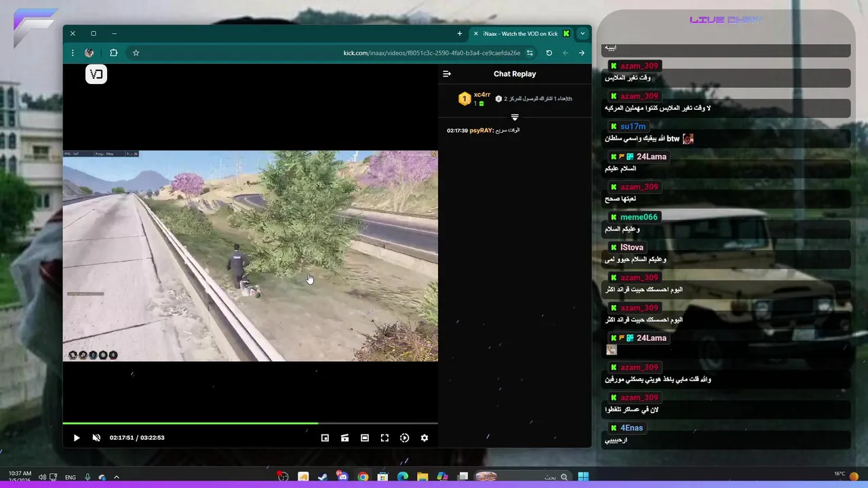This screenshot has width=868, height=488.
Task: Open the volume tray icon
Action: point(42,477)
